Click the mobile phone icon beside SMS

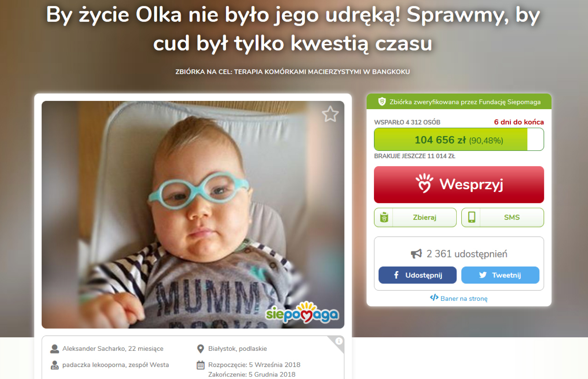[x=472, y=217]
